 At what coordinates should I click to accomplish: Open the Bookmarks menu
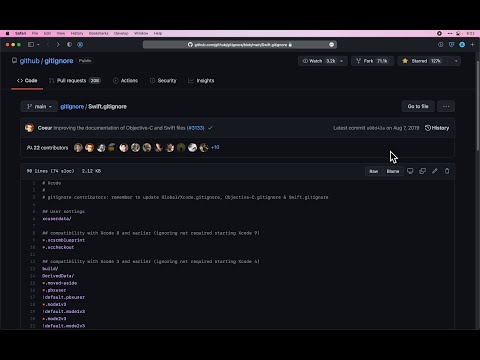99,33
